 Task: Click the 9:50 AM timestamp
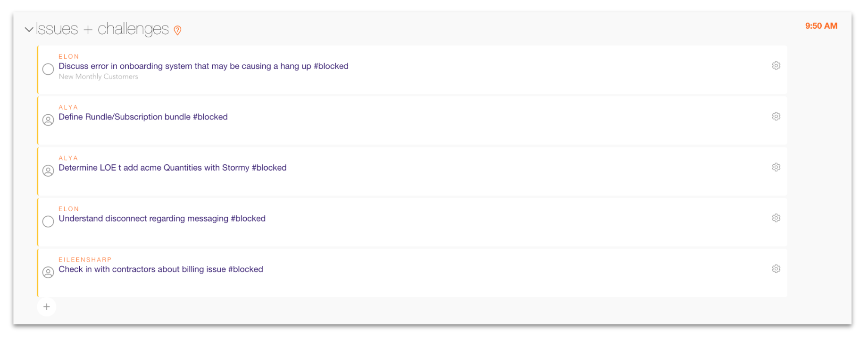821,26
